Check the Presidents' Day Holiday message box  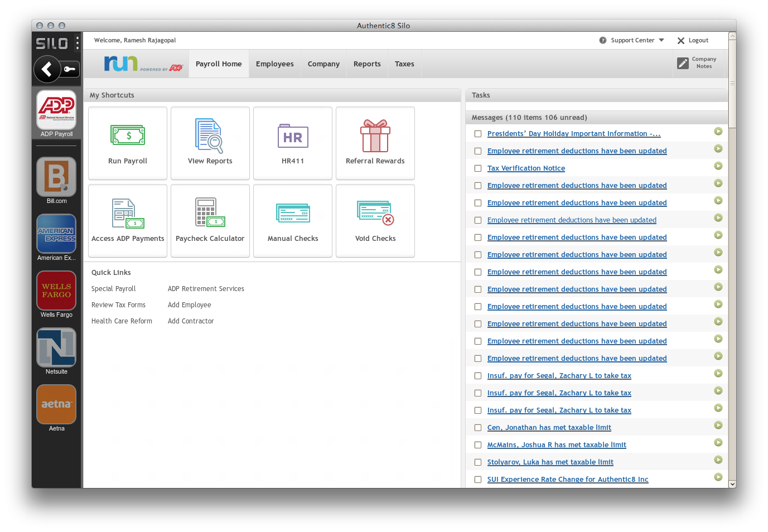coord(478,134)
